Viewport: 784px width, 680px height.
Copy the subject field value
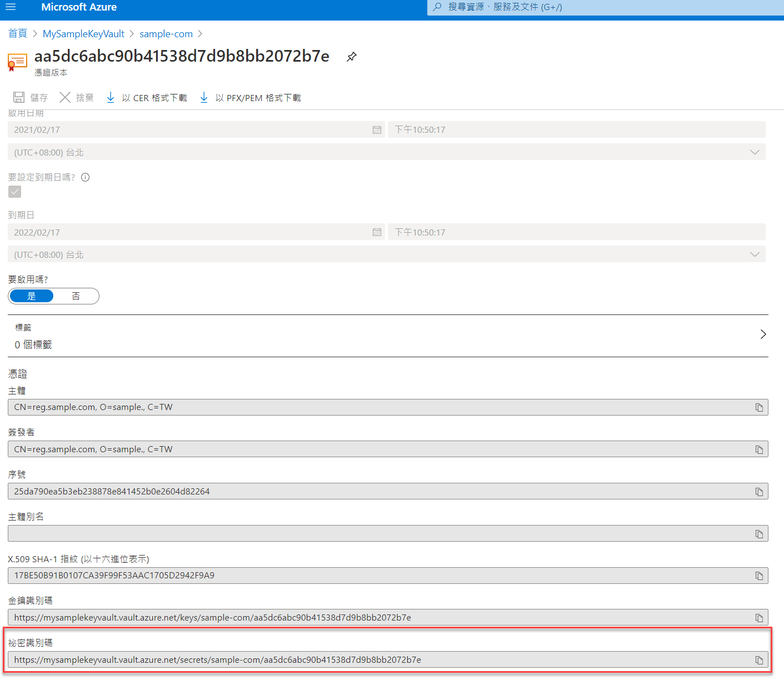(759, 407)
